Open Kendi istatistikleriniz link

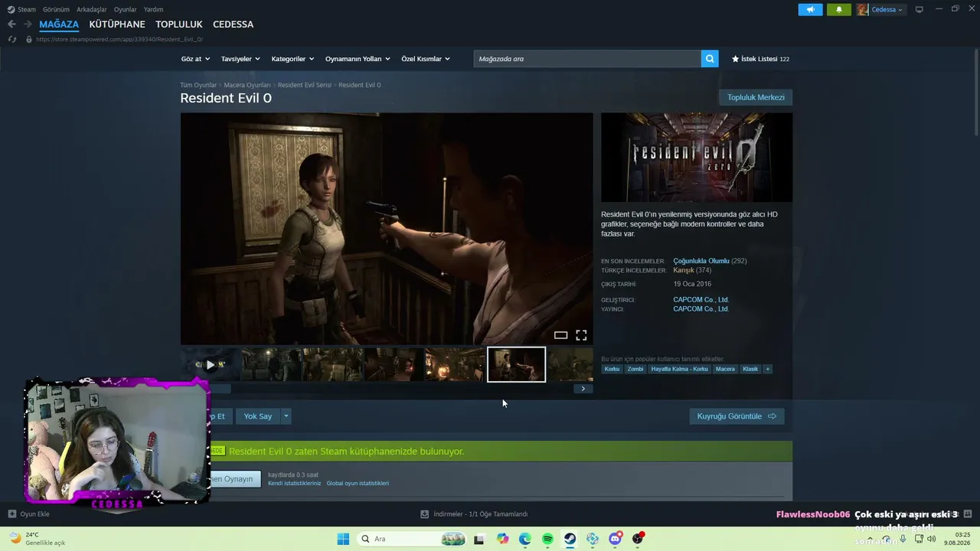click(295, 484)
